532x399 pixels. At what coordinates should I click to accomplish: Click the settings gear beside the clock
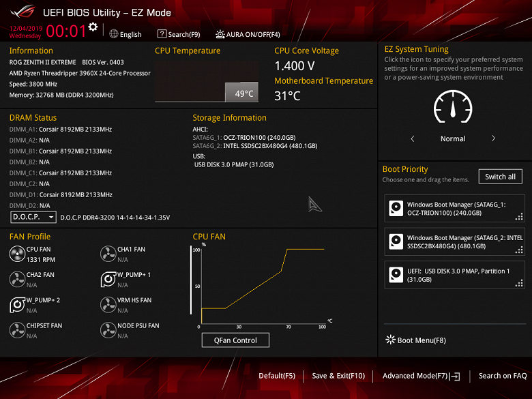(x=93, y=27)
